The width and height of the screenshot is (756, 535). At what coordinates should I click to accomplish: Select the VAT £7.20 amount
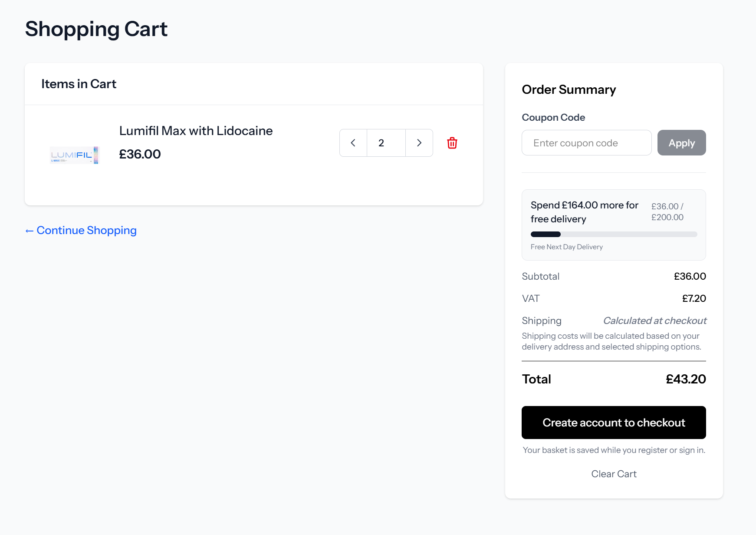click(x=694, y=298)
